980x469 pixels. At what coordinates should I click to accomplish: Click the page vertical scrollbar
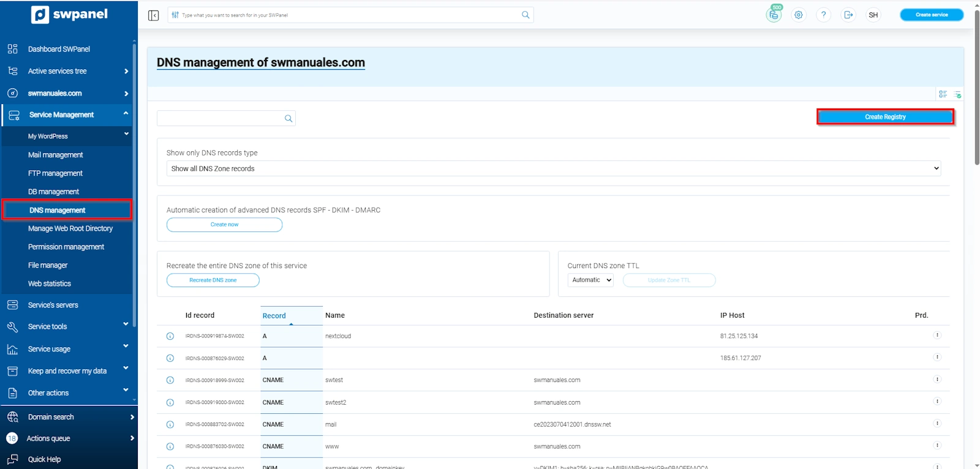[x=977, y=88]
